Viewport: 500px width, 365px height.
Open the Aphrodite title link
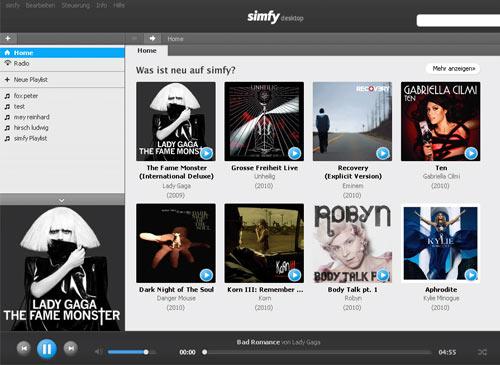click(441, 289)
